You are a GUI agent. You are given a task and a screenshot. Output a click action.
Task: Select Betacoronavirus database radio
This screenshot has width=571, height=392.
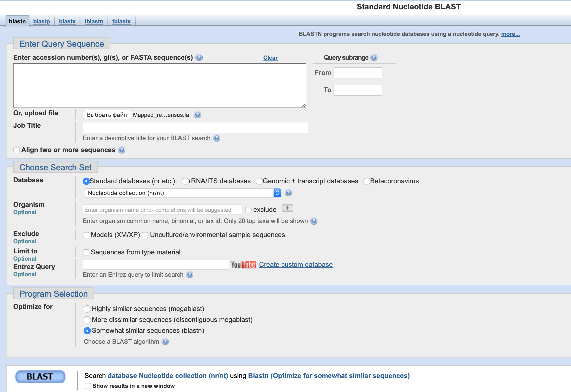tap(367, 181)
